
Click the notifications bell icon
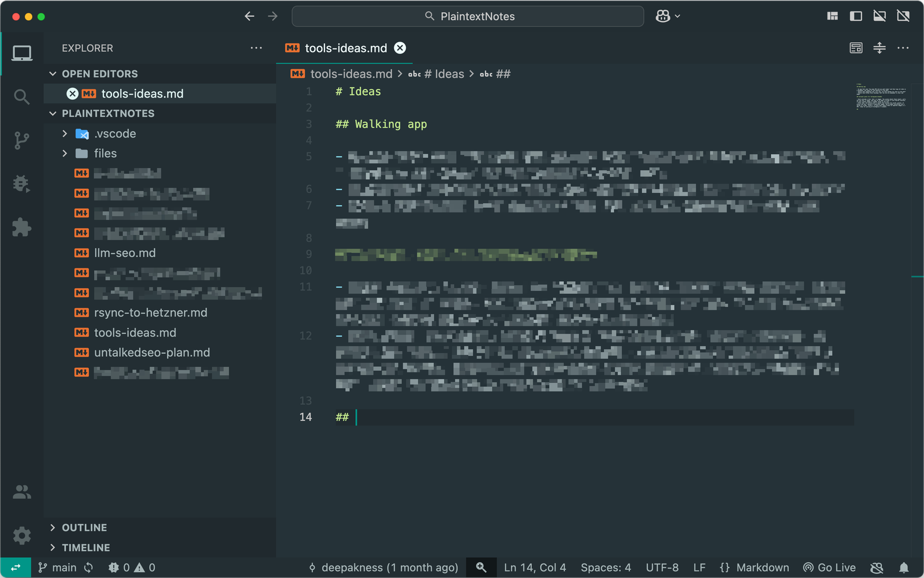[904, 568]
